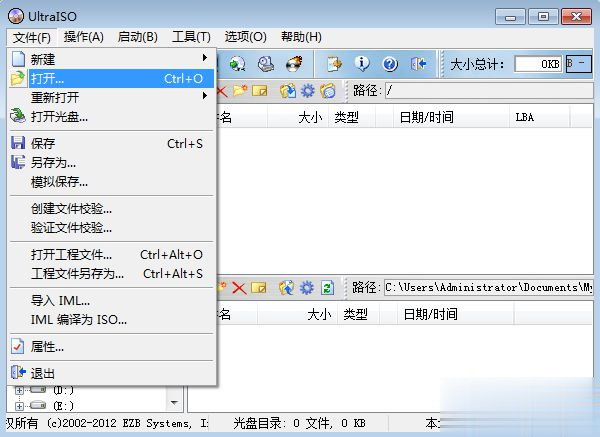Click the lower pane gear icon

coord(307,288)
